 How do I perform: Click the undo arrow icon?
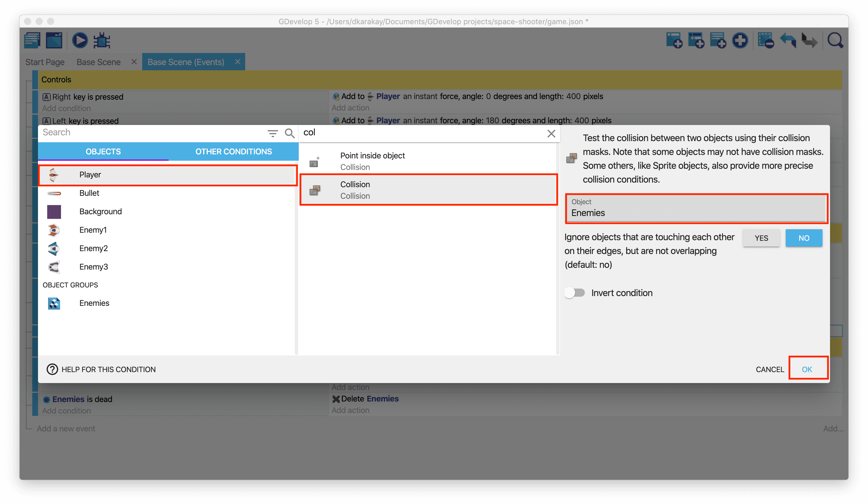coord(788,41)
